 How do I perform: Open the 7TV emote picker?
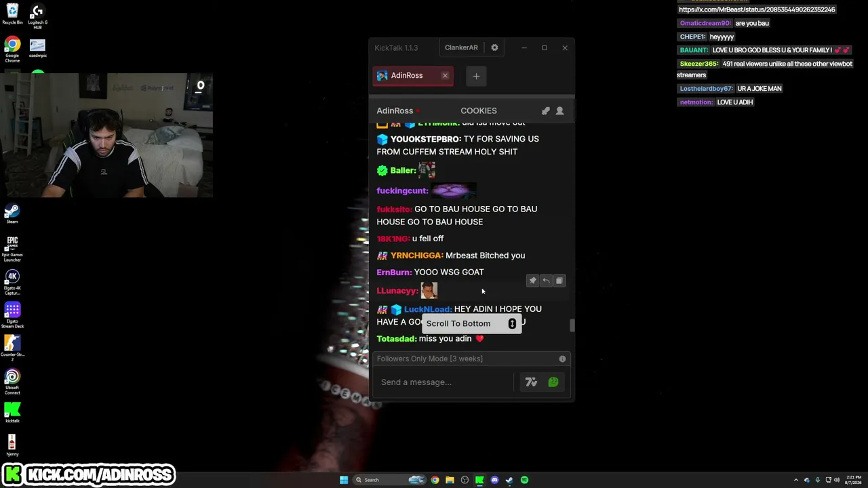click(x=531, y=382)
